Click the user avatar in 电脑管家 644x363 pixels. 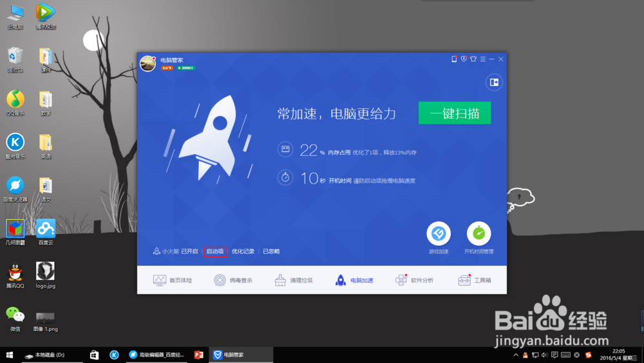tap(148, 64)
